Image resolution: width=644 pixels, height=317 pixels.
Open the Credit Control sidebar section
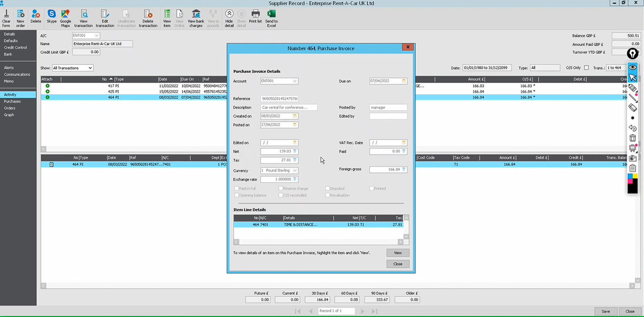(15, 48)
